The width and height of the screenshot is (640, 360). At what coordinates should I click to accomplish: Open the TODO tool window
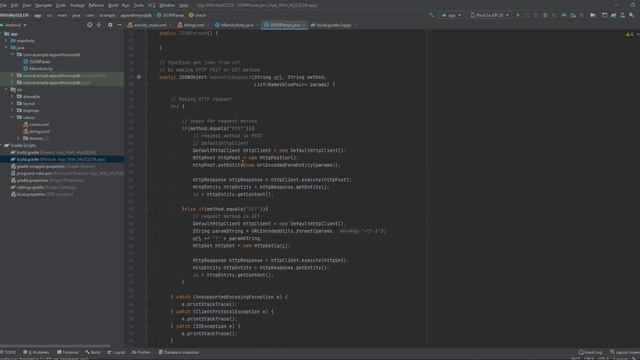(8, 352)
